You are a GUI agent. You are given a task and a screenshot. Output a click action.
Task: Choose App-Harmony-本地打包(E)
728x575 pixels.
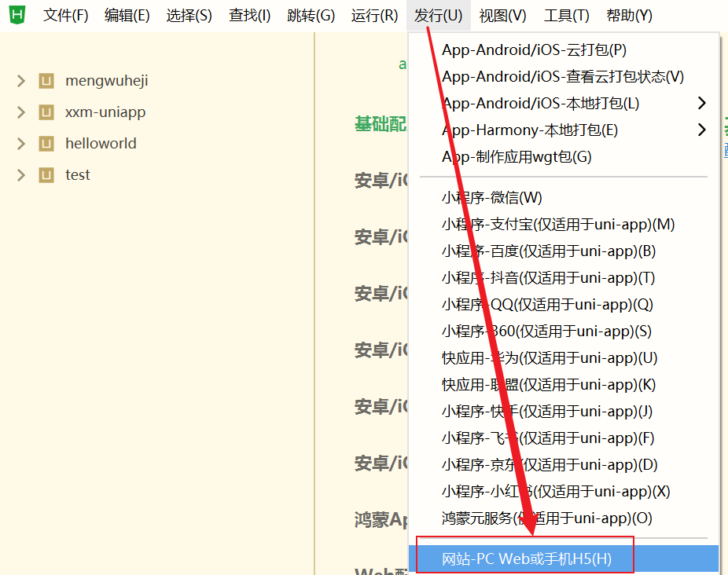pos(564,130)
